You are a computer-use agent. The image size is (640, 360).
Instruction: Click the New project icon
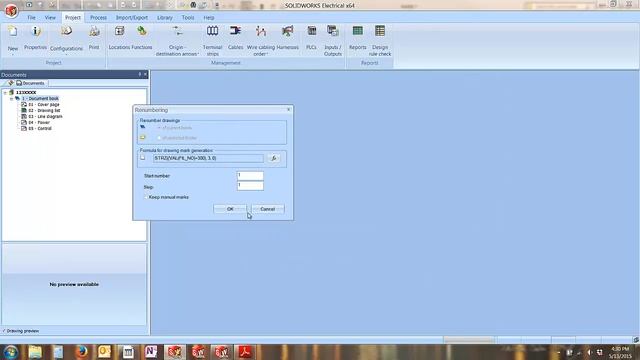[x=13, y=39]
